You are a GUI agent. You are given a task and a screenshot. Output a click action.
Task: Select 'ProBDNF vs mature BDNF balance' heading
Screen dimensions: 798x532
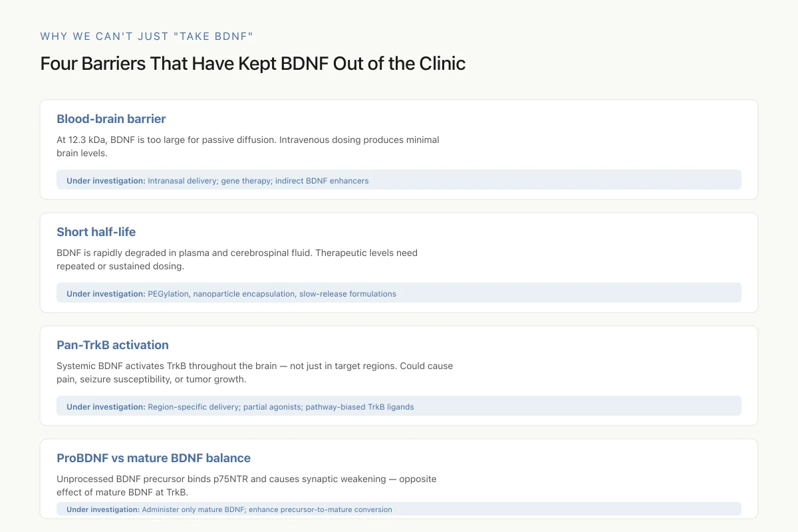click(x=154, y=458)
